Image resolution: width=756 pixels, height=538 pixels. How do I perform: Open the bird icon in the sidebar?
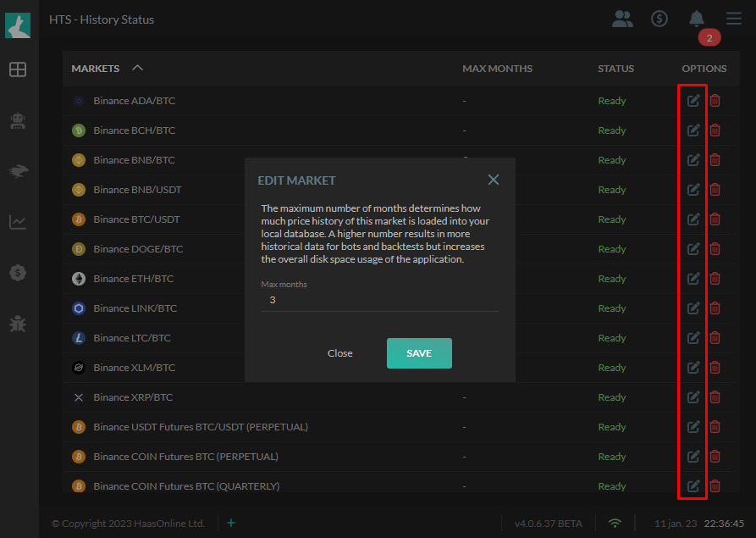click(x=18, y=171)
